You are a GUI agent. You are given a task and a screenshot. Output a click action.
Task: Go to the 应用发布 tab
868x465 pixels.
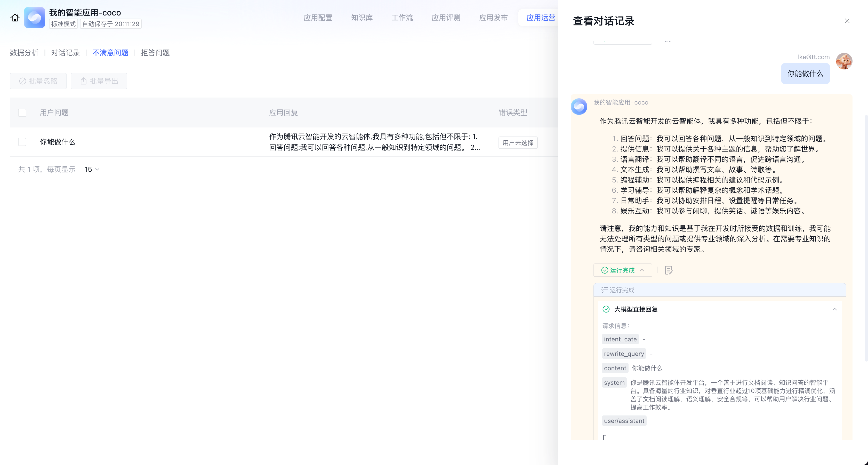pyautogui.click(x=493, y=18)
